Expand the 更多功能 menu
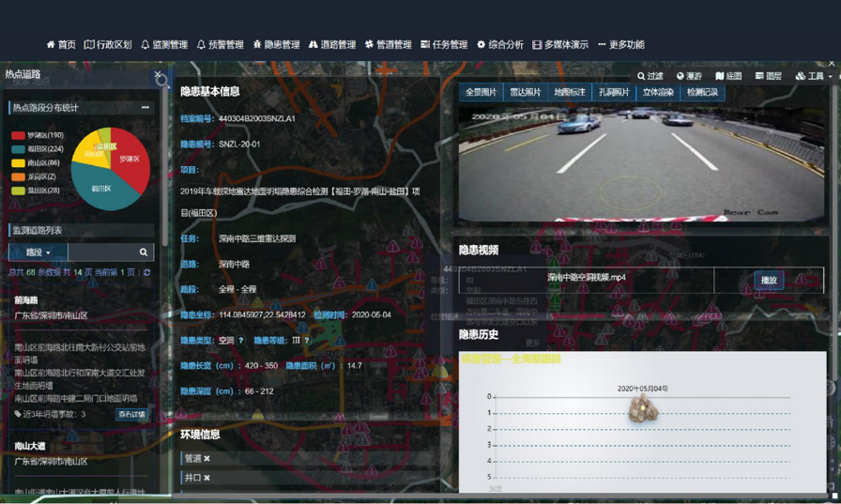841x504 pixels. (x=621, y=44)
